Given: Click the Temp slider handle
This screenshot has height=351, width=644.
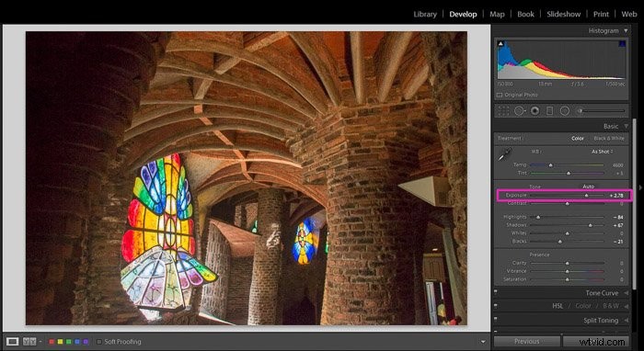Looking at the screenshot, I should pyautogui.click(x=551, y=164).
